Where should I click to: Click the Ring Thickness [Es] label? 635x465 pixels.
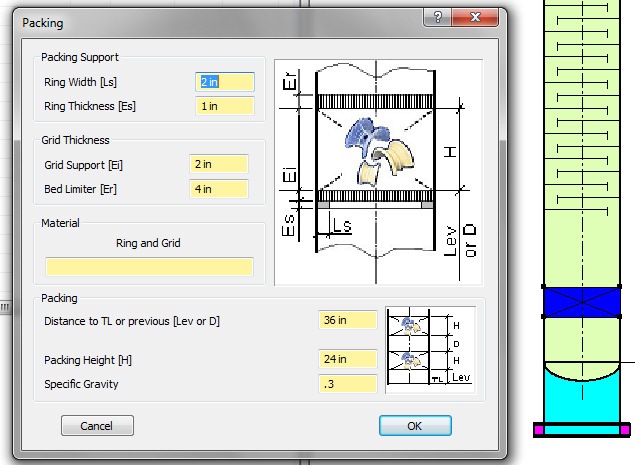point(90,106)
